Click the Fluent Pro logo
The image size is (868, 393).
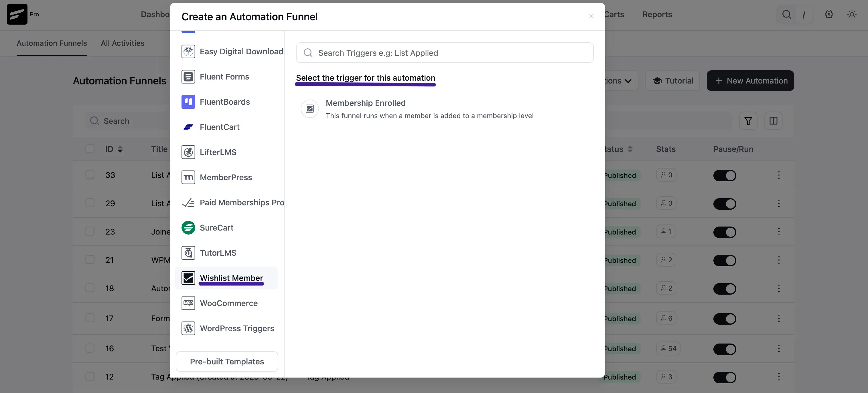(x=17, y=14)
